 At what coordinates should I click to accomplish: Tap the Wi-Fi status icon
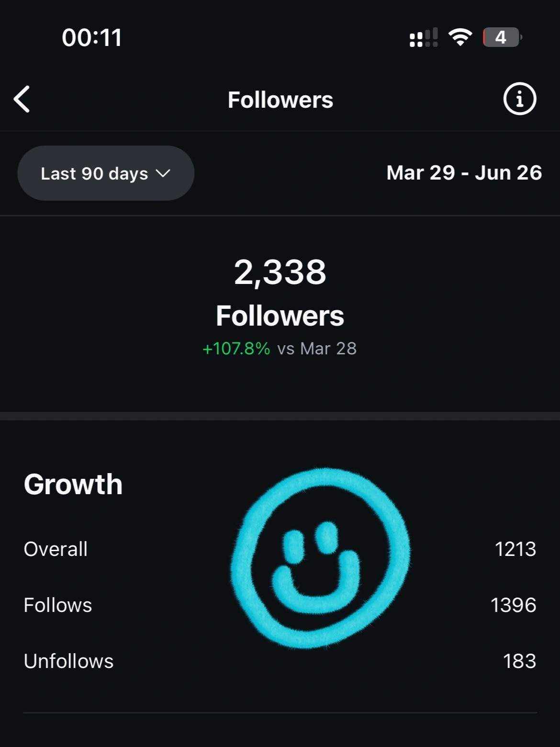(x=460, y=37)
